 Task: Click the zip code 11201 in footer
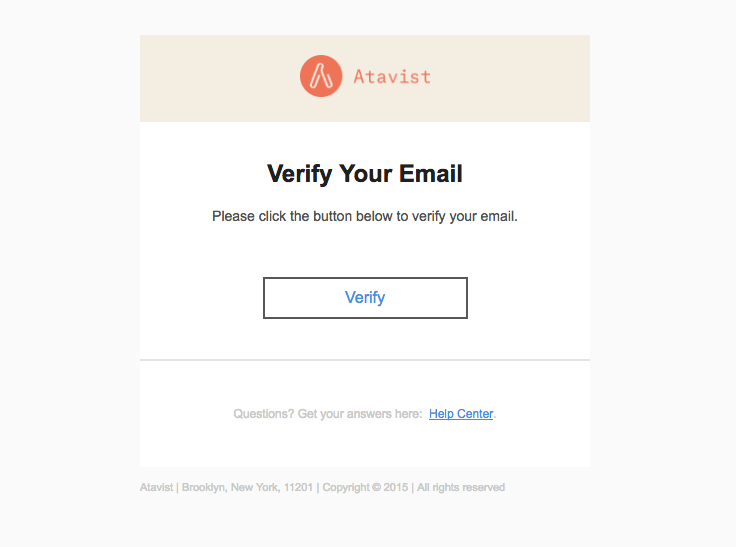click(x=298, y=488)
